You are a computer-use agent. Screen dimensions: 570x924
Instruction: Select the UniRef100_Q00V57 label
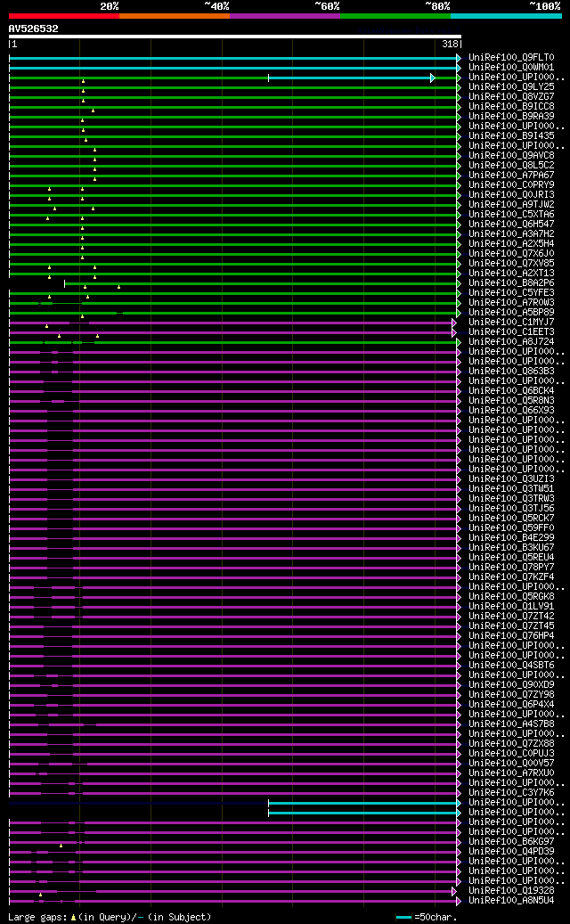pyautogui.click(x=511, y=763)
